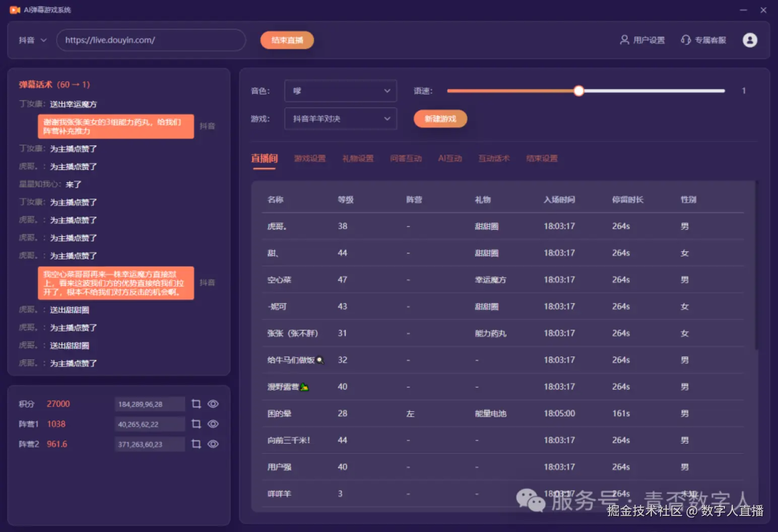Toggle the eye icon for 积分 row
The width and height of the screenshot is (778, 532).
pyautogui.click(x=213, y=404)
